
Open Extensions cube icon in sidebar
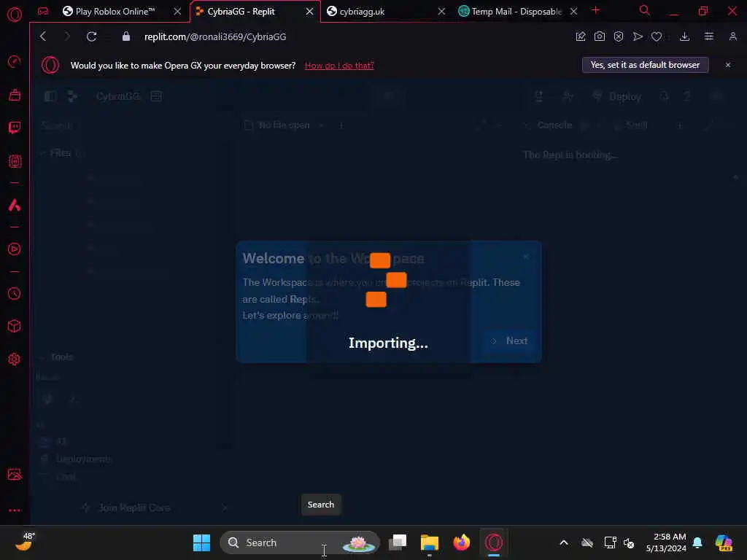point(15,326)
